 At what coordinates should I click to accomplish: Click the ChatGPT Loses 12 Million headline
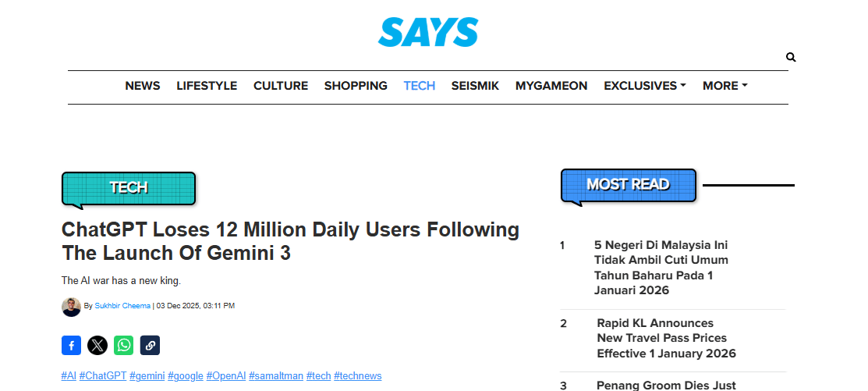(x=290, y=241)
